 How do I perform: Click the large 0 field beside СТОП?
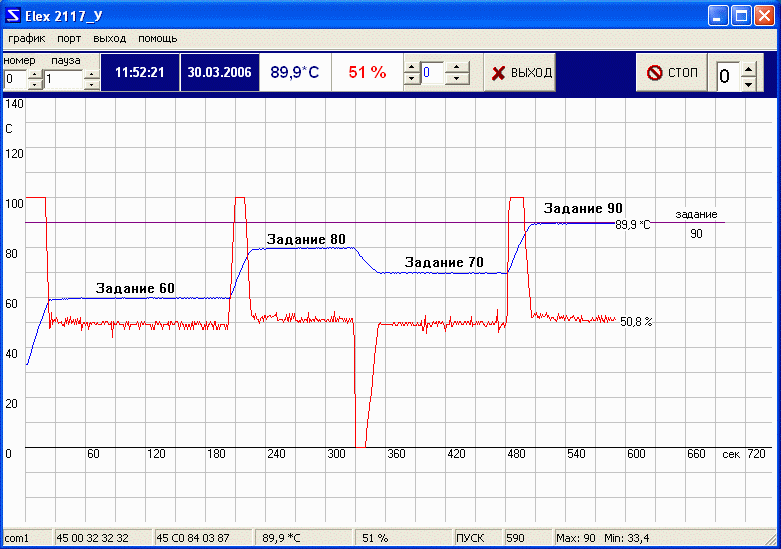[728, 76]
